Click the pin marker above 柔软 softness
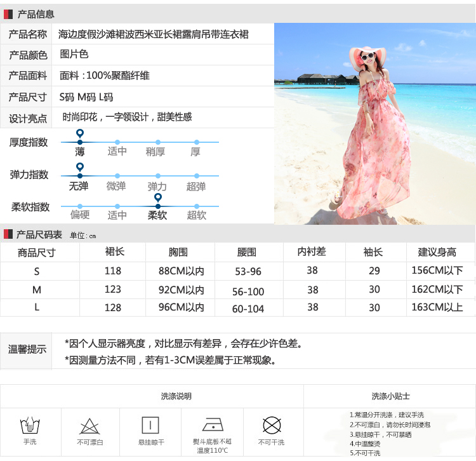476x461 pixels. click(157, 198)
